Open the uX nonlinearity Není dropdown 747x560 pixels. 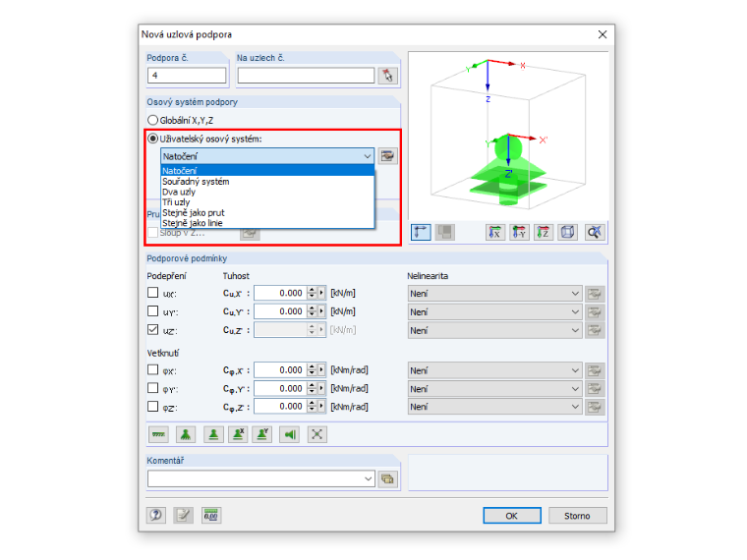(495, 294)
